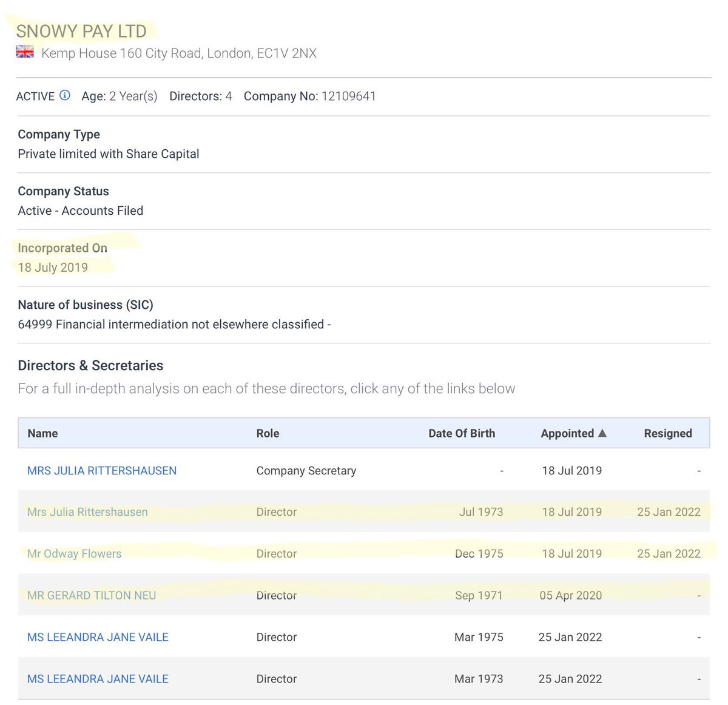This screenshot has height=705, width=728.
Task: Click the info icon next to ACTIVE
Action: 65,95
